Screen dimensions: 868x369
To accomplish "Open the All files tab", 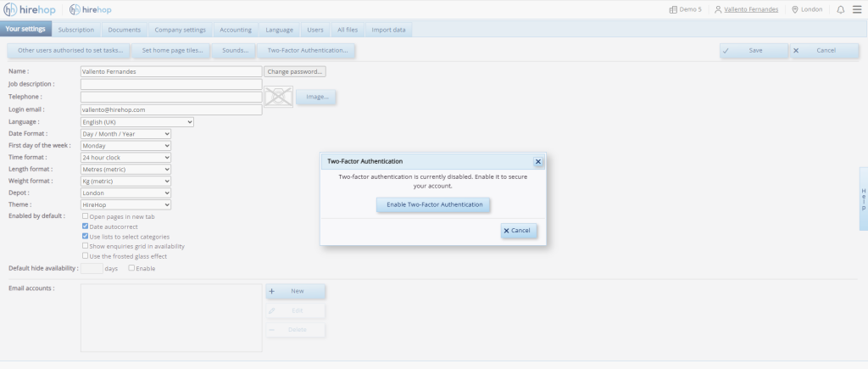I will 348,30.
